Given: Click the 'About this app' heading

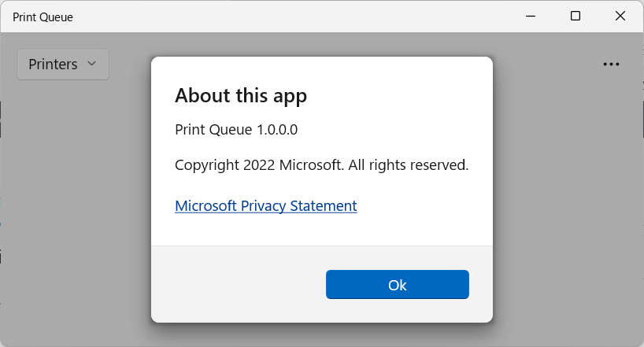Looking at the screenshot, I should 241,96.
